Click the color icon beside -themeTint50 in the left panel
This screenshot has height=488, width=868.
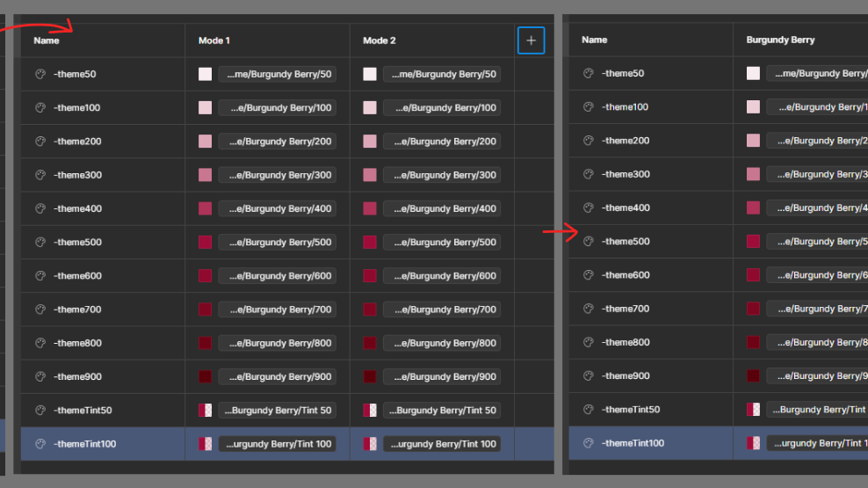coord(40,410)
